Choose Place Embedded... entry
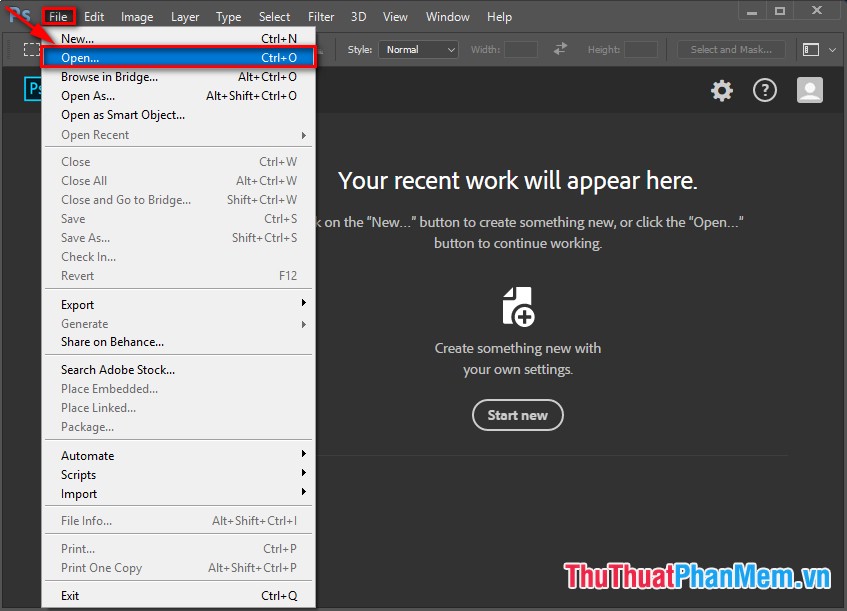 178,388
